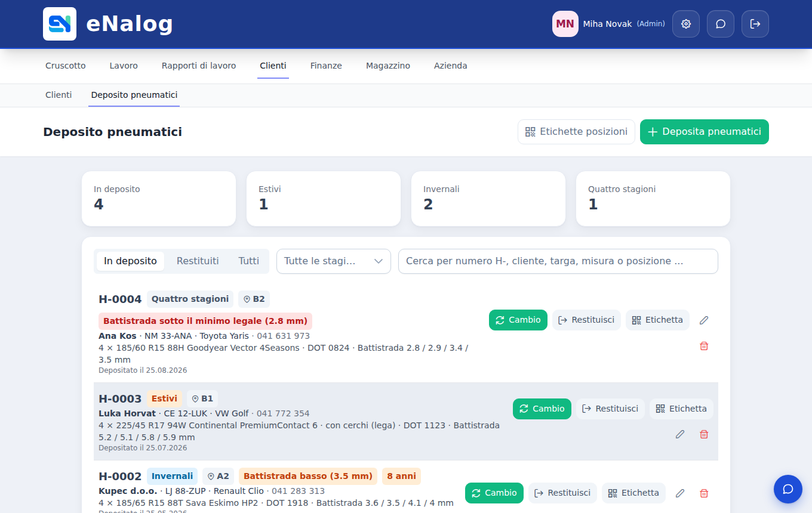This screenshot has height=513, width=812.
Task: Click Restituisci for H-0002
Action: point(562,493)
